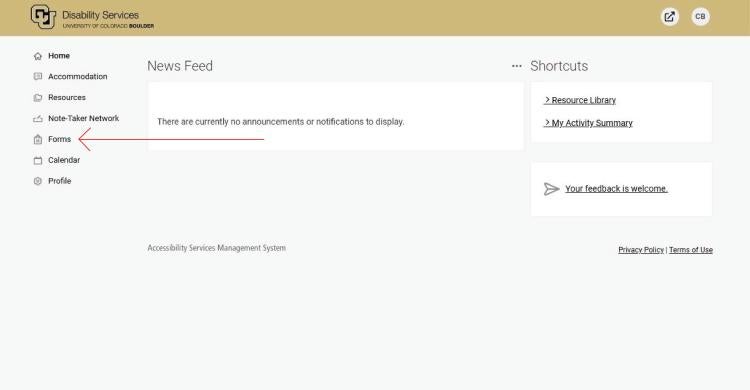
Task: Click Accessibility Services Management System footer text
Action: 217,248
